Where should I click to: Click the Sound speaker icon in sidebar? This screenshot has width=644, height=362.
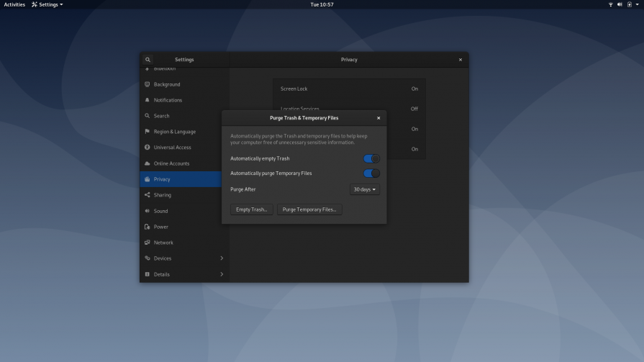148,211
